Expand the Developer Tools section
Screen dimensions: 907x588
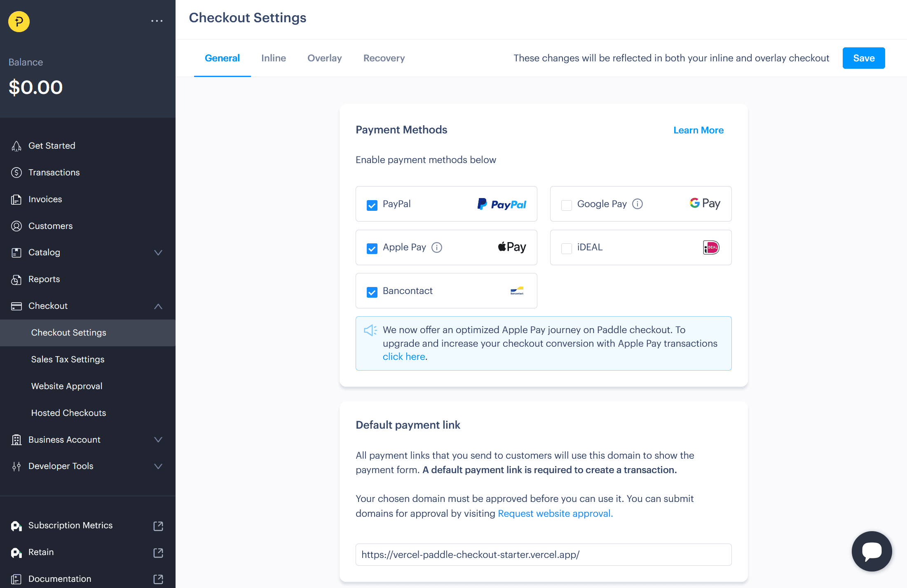158,466
